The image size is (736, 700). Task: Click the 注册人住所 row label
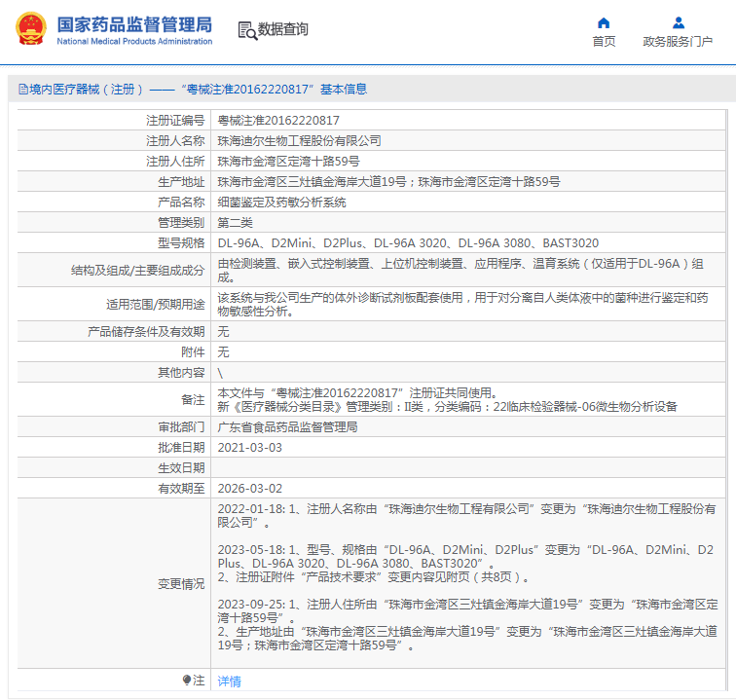pos(175,162)
